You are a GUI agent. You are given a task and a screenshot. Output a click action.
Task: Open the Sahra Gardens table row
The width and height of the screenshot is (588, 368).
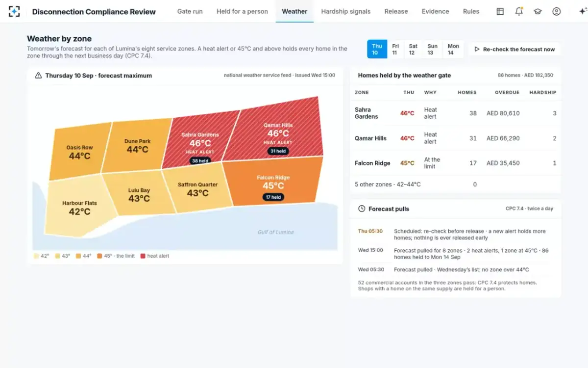pyautogui.click(x=456, y=113)
